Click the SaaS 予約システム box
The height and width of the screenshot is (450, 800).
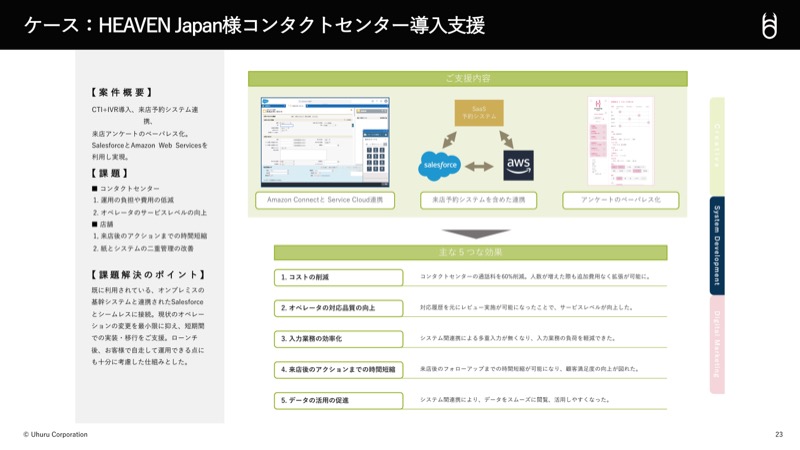click(x=479, y=113)
